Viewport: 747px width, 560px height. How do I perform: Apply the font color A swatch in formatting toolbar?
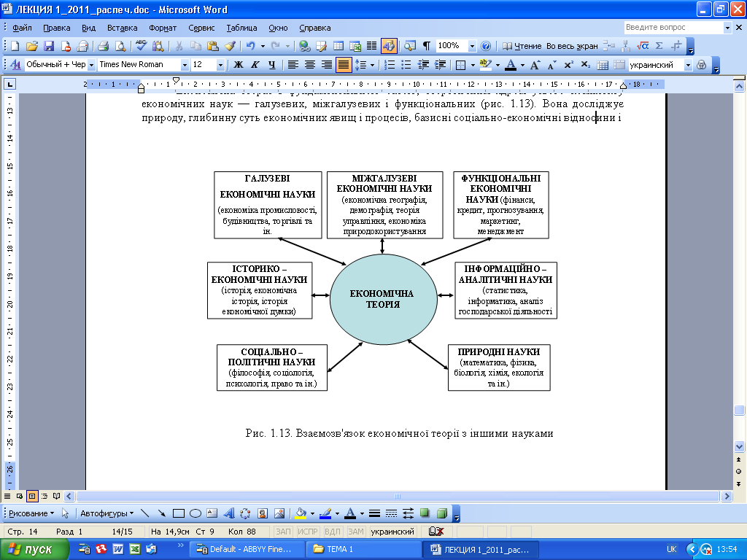(x=510, y=65)
